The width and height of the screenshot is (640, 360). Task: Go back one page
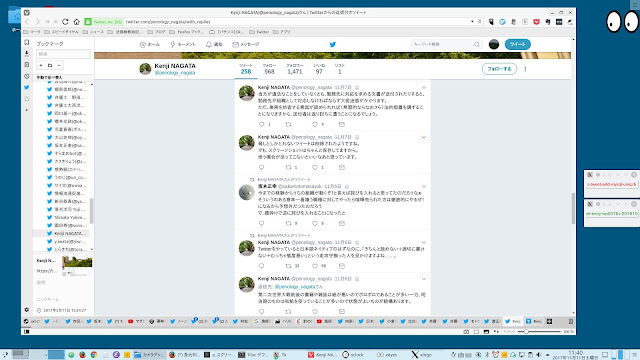click(27, 22)
